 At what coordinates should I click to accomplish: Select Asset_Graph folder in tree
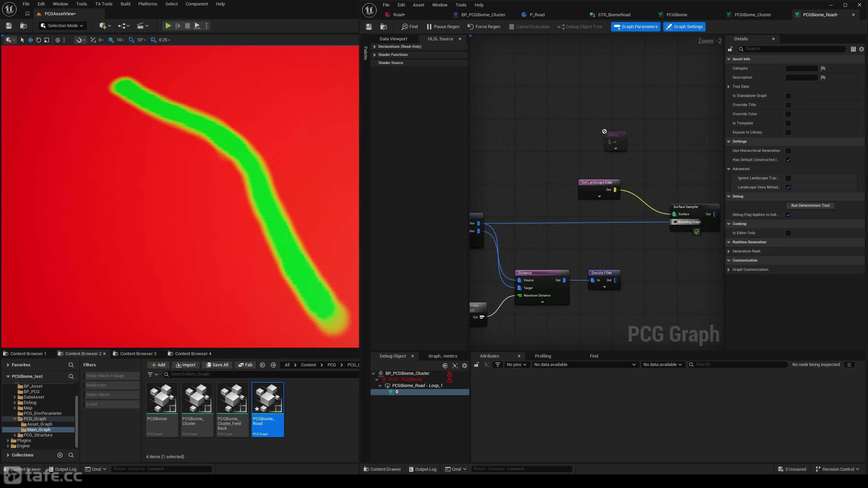(x=39, y=424)
